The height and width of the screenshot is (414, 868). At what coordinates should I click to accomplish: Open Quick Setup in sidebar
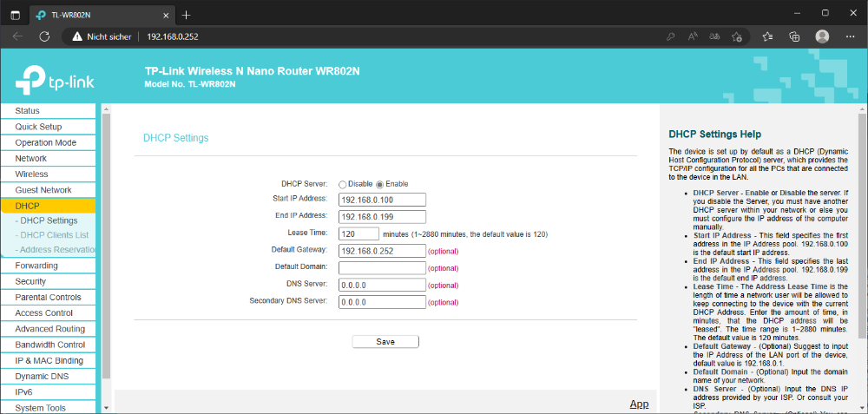[x=48, y=127]
